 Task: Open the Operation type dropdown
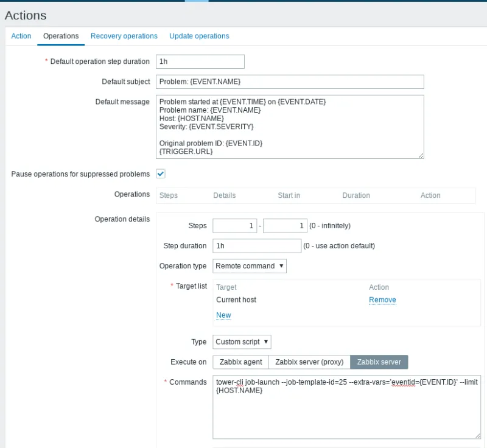250,266
